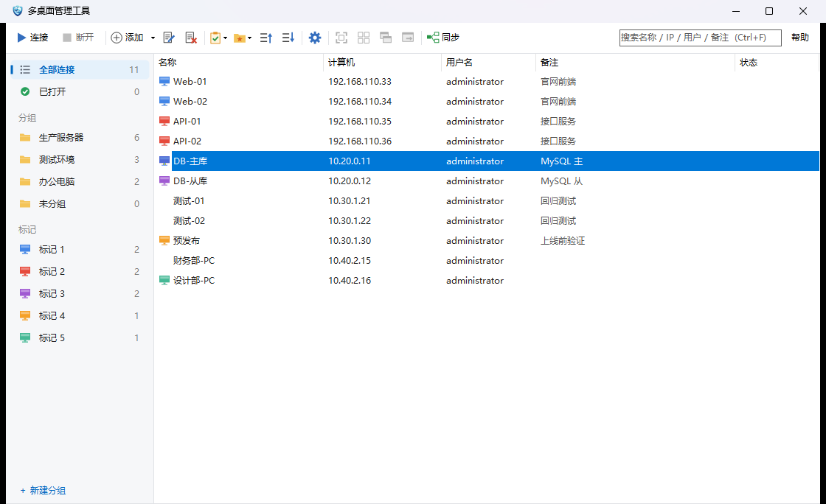The height and width of the screenshot is (504, 826).
Task: Click the purple monitor icon of DB-从库
Action: pyautogui.click(x=164, y=181)
